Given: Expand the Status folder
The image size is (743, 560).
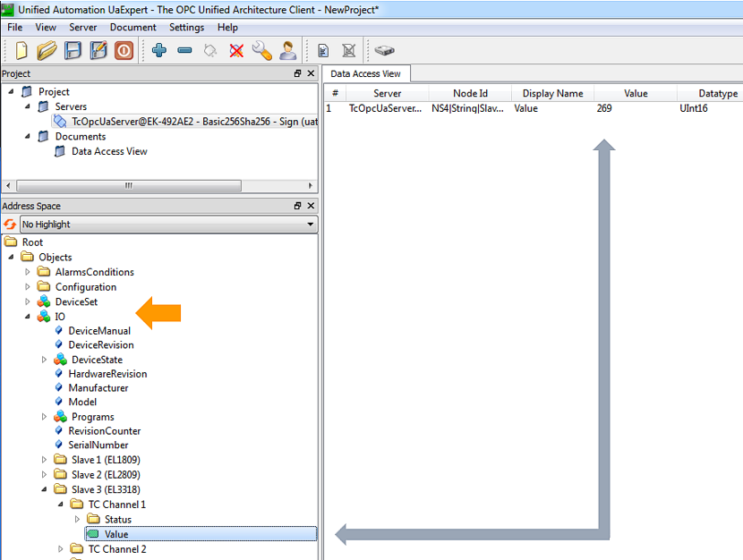Looking at the screenshot, I should pos(77,519).
